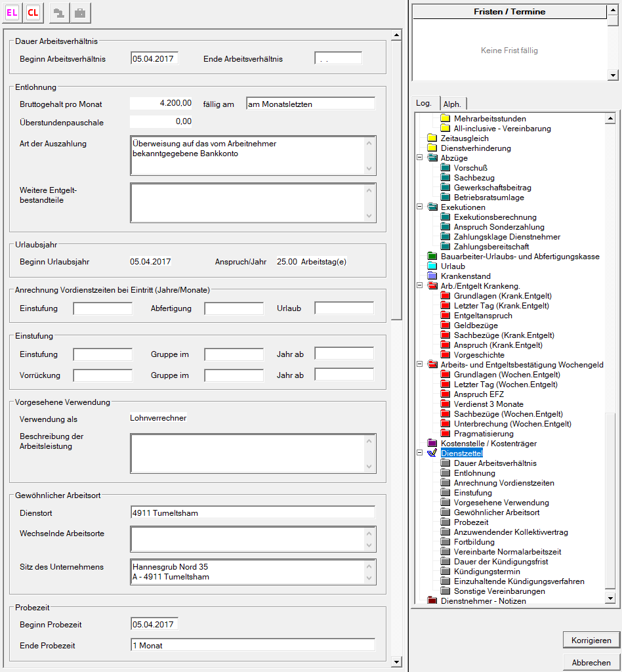The image size is (622, 672).
Task: Switch to the Alph. tab
Action: [x=451, y=104]
